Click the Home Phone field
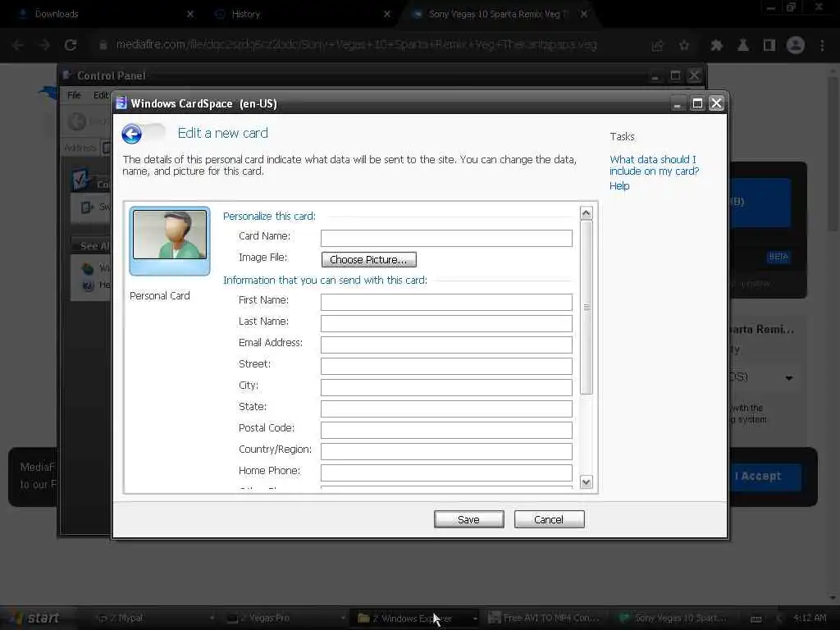 point(446,472)
